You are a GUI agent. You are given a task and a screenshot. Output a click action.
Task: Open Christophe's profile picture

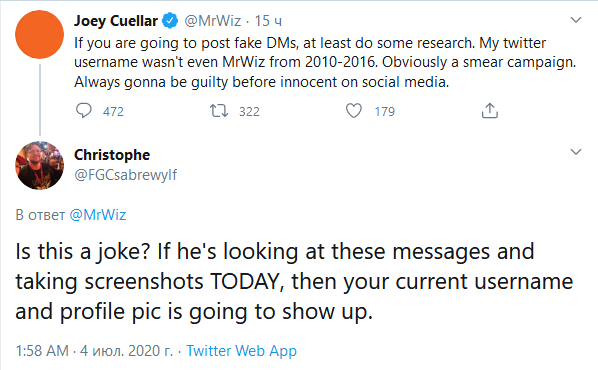click(x=39, y=165)
